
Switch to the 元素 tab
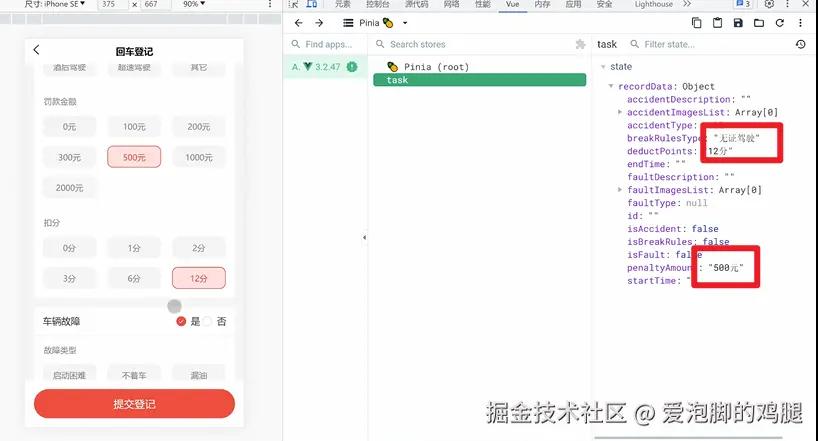[343, 4]
